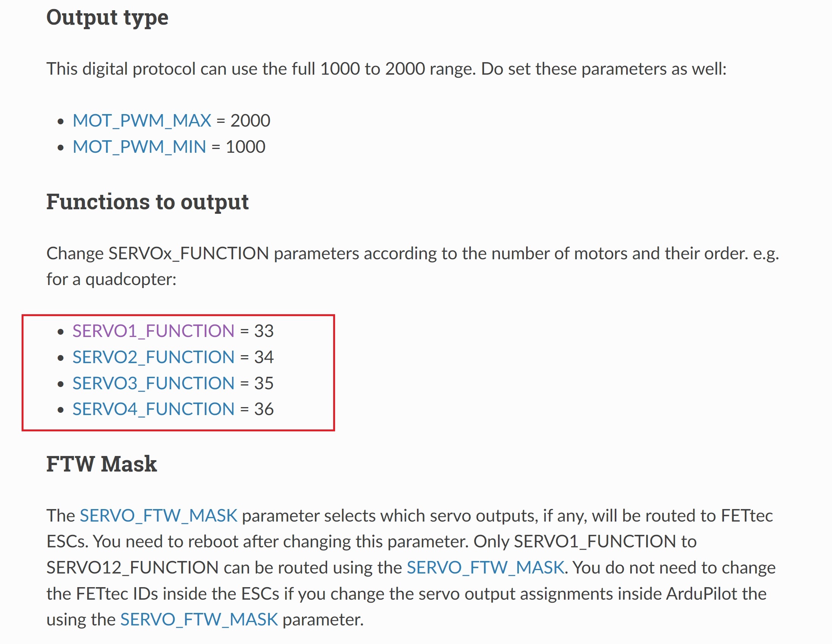Click the "Output type" heading

coord(107,17)
